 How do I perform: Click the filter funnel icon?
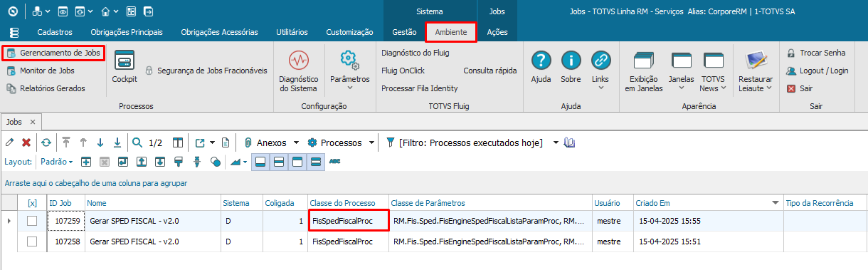(x=390, y=142)
